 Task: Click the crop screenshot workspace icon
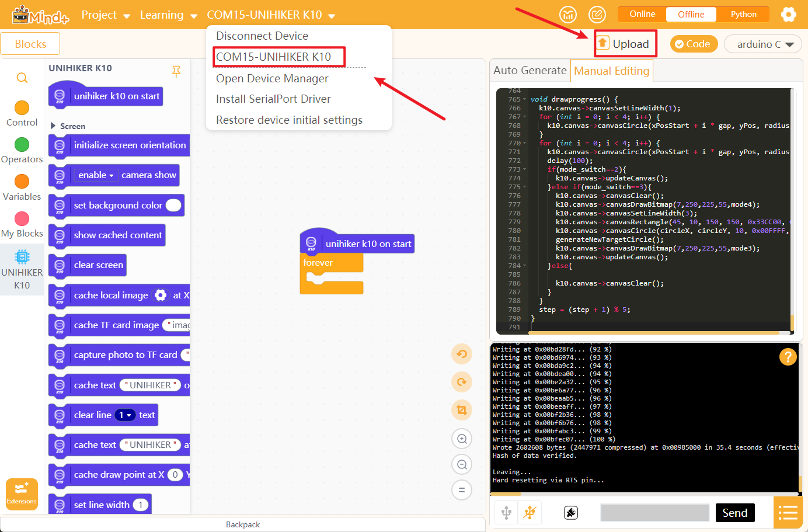tap(462, 410)
